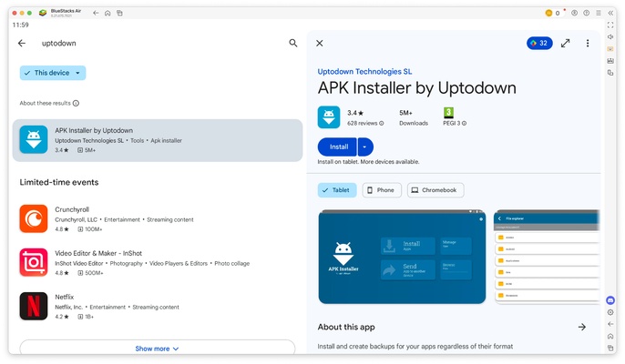
Task: Click the multi-instance icon in sidebar
Action: (x=610, y=73)
